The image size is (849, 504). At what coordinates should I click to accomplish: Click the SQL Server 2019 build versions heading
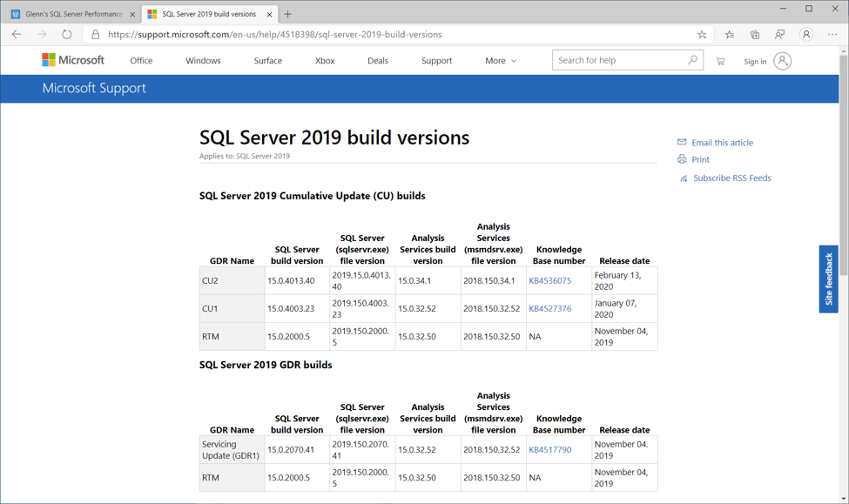tap(334, 138)
